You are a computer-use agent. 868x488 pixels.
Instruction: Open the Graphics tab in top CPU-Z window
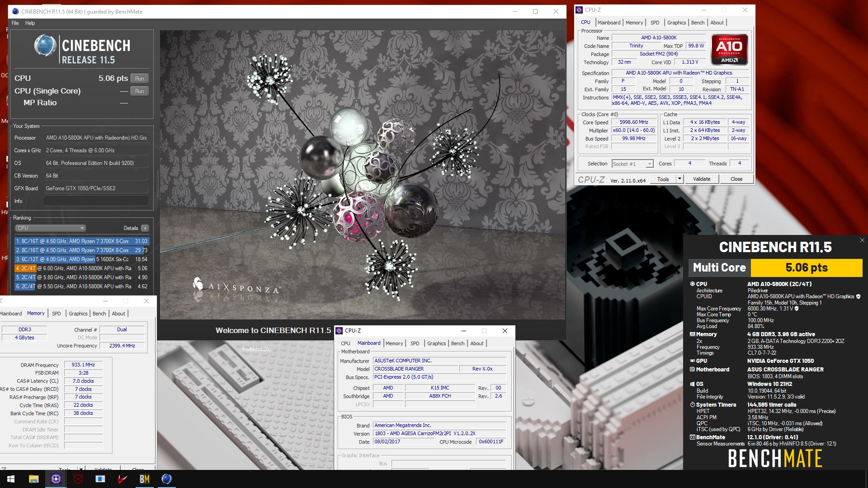[676, 23]
